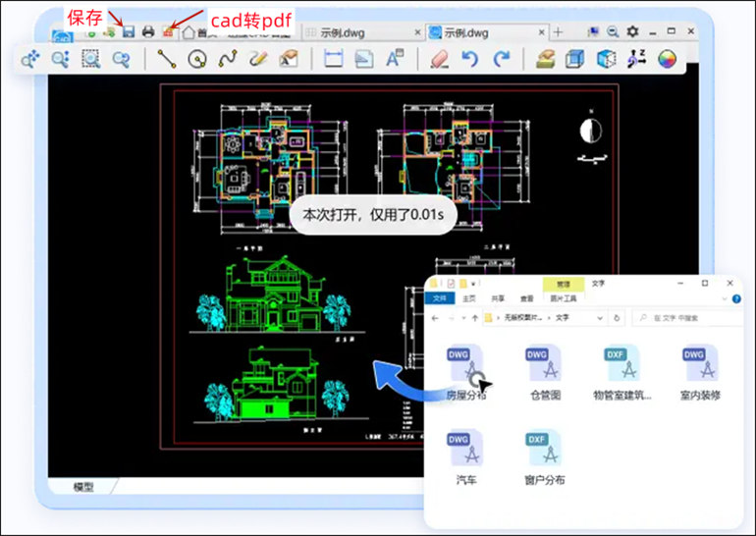Select the Polyline curve tool
756x536 pixels.
click(228, 59)
